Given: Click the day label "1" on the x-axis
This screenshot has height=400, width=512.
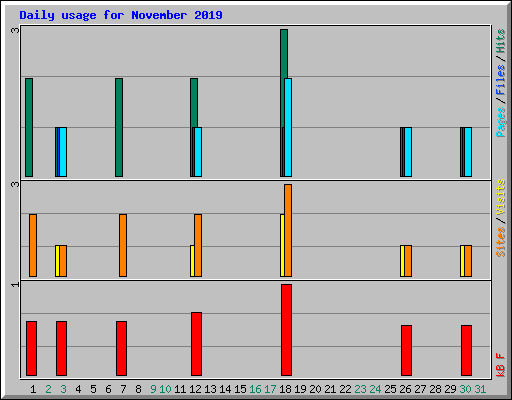Looking at the screenshot, I should tap(33, 389).
